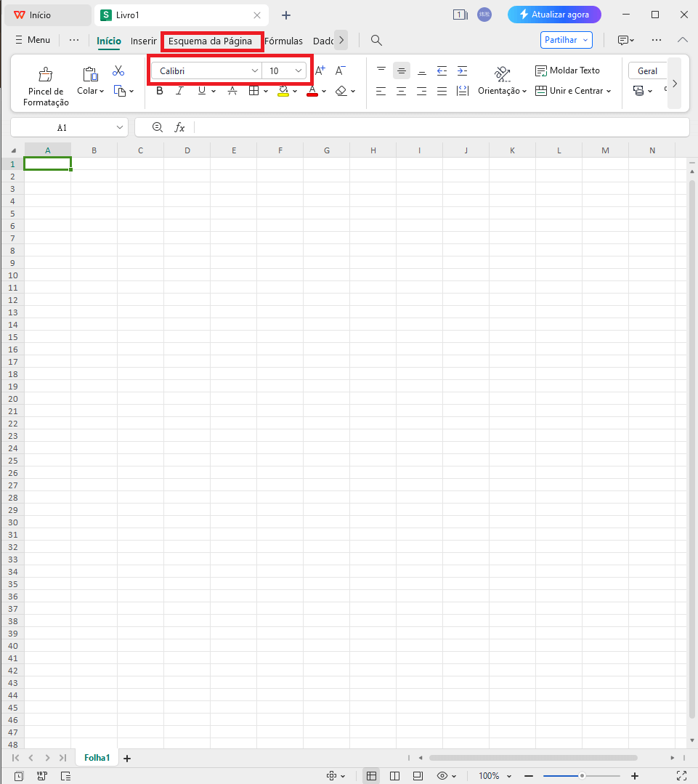Align text to top

[x=381, y=70]
